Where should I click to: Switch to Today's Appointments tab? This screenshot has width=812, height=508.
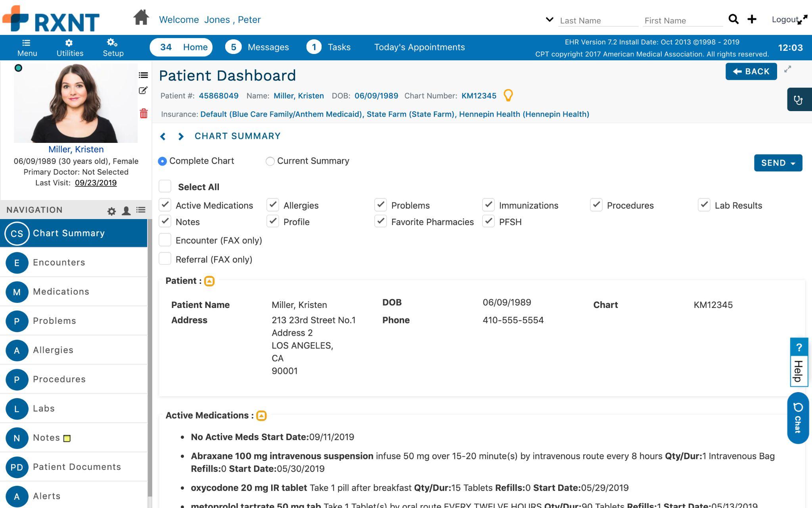pyautogui.click(x=419, y=47)
